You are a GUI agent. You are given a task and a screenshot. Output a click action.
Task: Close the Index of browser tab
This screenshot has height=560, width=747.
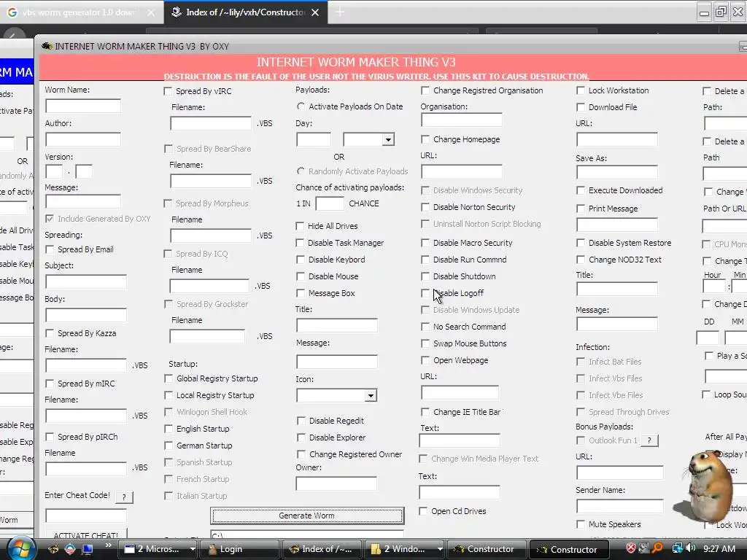315,12
